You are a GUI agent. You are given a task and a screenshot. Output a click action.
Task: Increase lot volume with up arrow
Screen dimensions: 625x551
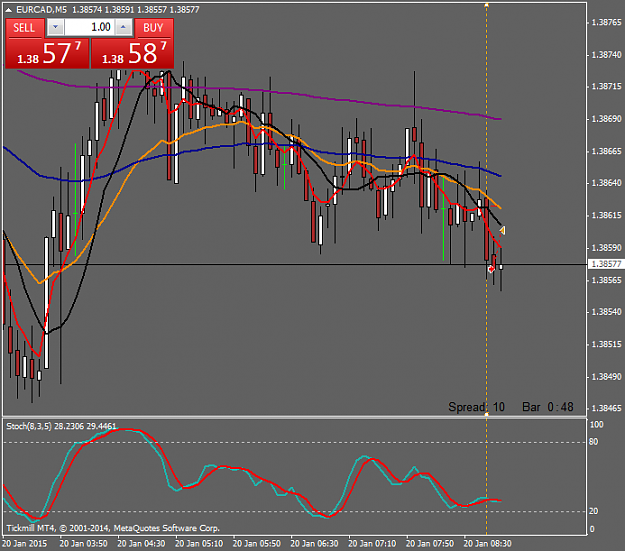click(123, 27)
